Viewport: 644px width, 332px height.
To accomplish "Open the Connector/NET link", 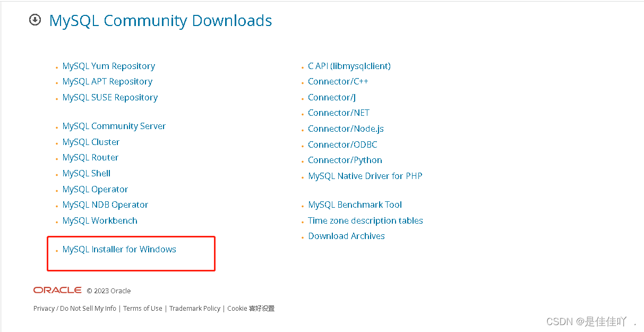I will (339, 113).
